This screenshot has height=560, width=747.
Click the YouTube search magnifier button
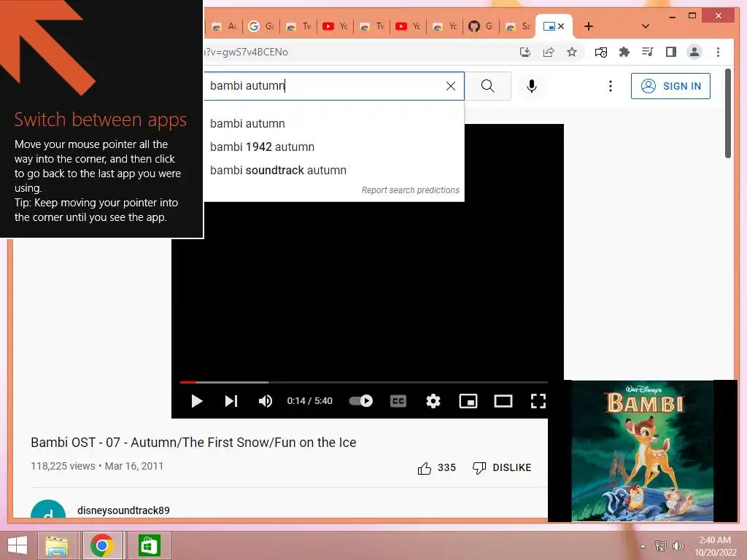[487, 86]
